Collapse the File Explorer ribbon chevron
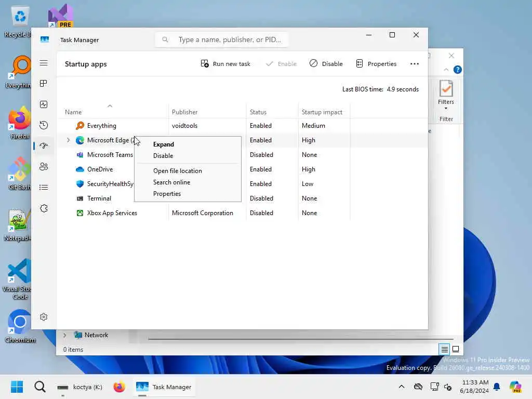The image size is (532, 399). [446, 70]
